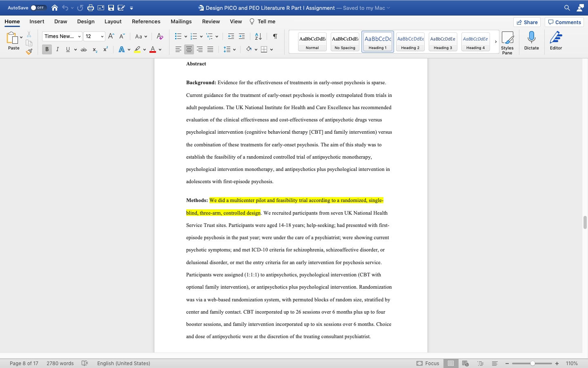This screenshot has height=368, width=588.
Task: Click the Redo arrow icon
Action: tap(80, 8)
